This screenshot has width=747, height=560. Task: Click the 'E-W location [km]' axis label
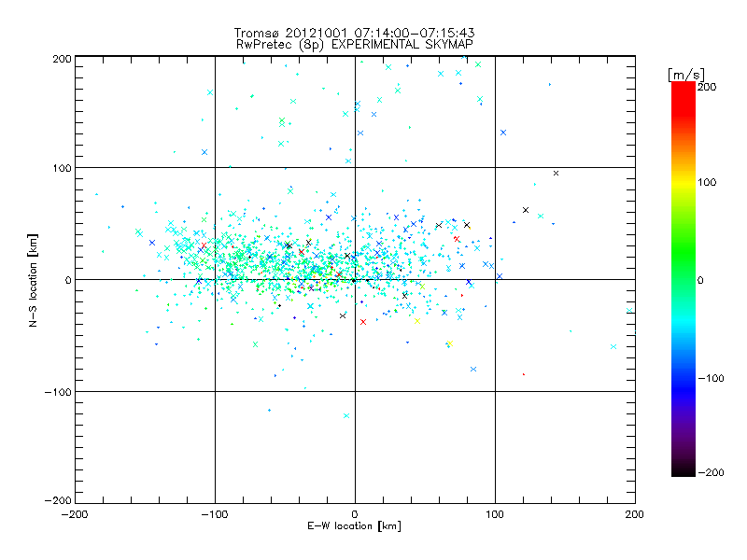[x=354, y=526]
